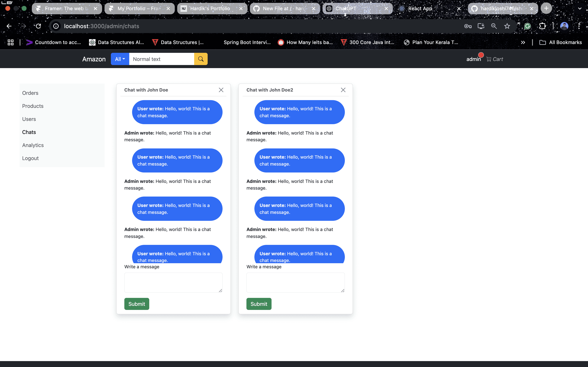Close the Chat with John Doe panel
The height and width of the screenshot is (367, 588).
click(221, 90)
